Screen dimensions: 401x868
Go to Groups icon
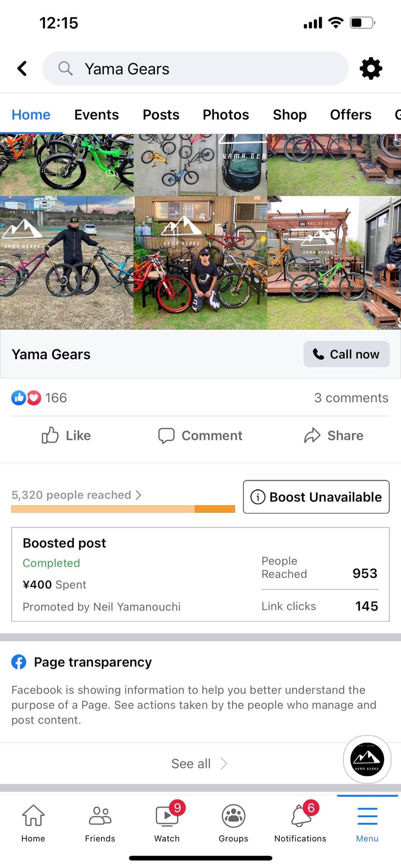(x=233, y=816)
